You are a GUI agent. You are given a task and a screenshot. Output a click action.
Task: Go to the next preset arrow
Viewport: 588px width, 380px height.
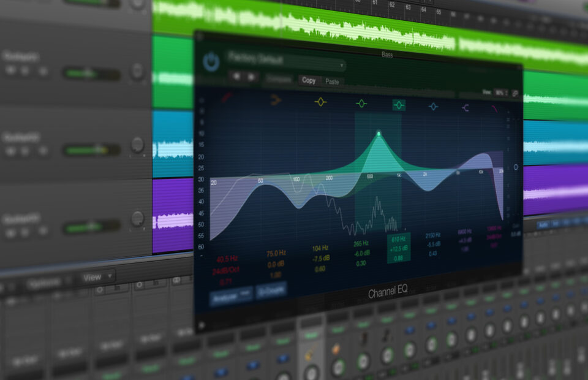pos(251,77)
